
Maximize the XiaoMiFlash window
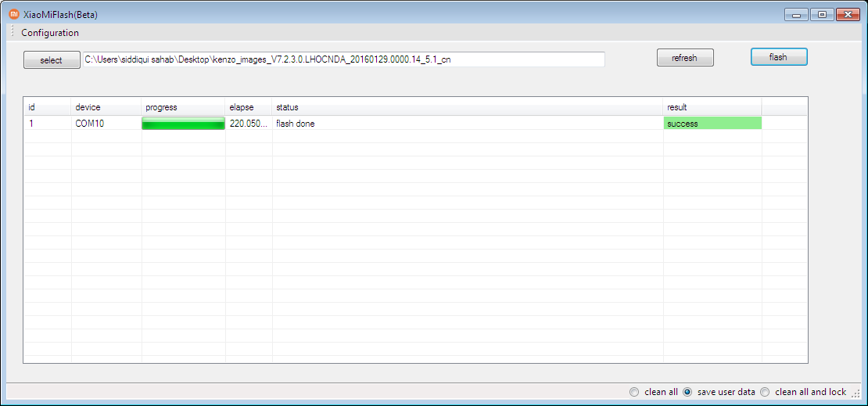tap(822, 15)
